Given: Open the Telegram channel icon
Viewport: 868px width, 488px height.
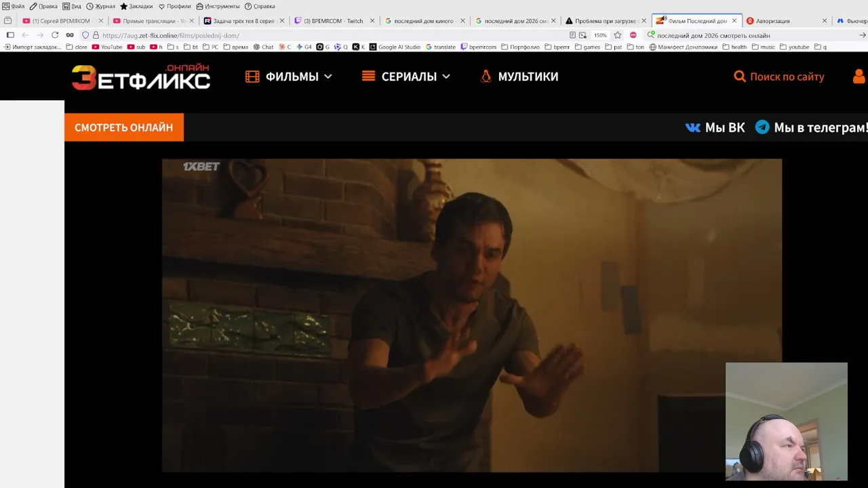Looking at the screenshot, I should 762,127.
